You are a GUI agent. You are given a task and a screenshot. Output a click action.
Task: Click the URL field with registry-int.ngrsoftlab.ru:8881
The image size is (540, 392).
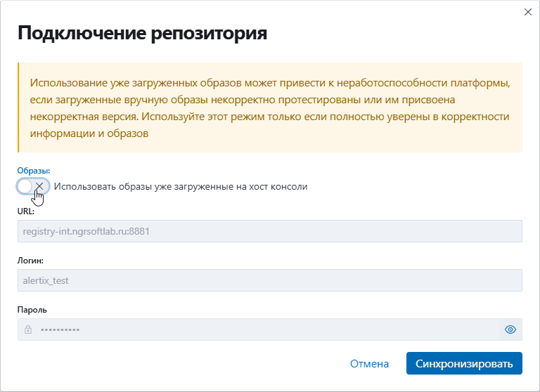(270, 231)
